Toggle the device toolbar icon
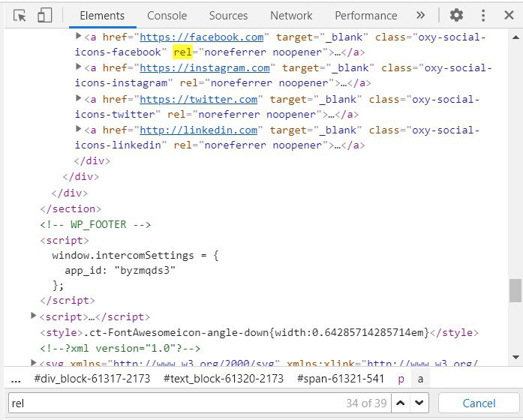Viewport: 523px width, 420px height. point(45,15)
